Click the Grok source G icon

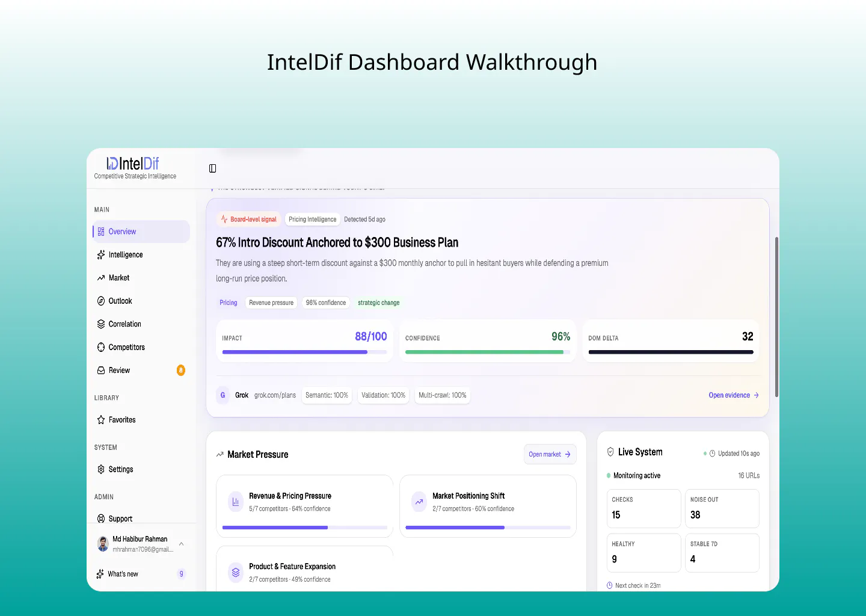pyautogui.click(x=223, y=395)
